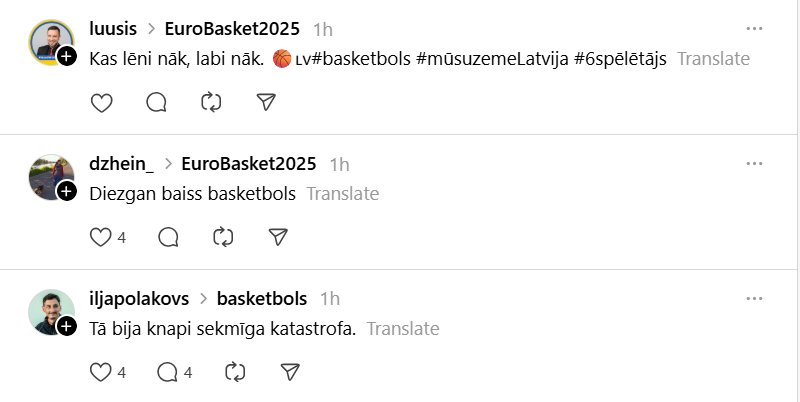Translate the luusis post text
Screen dimensions: 800x402
pyautogui.click(x=713, y=58)
